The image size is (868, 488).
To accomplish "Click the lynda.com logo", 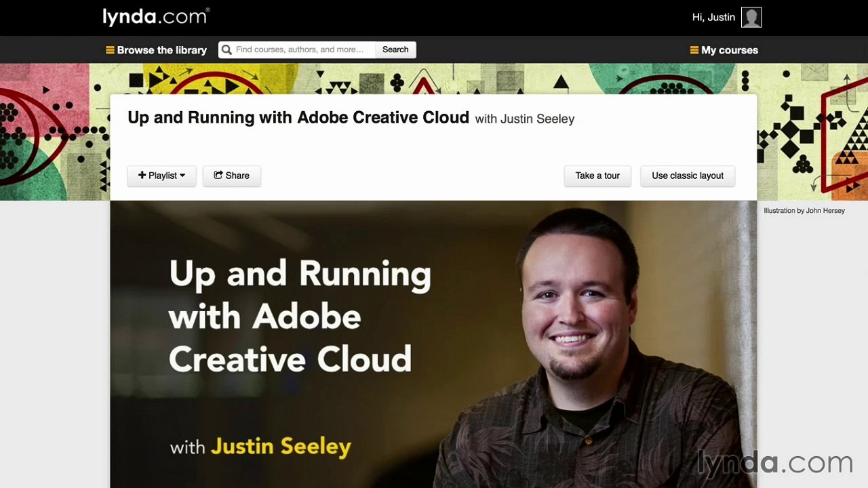I will pos(156,17).
